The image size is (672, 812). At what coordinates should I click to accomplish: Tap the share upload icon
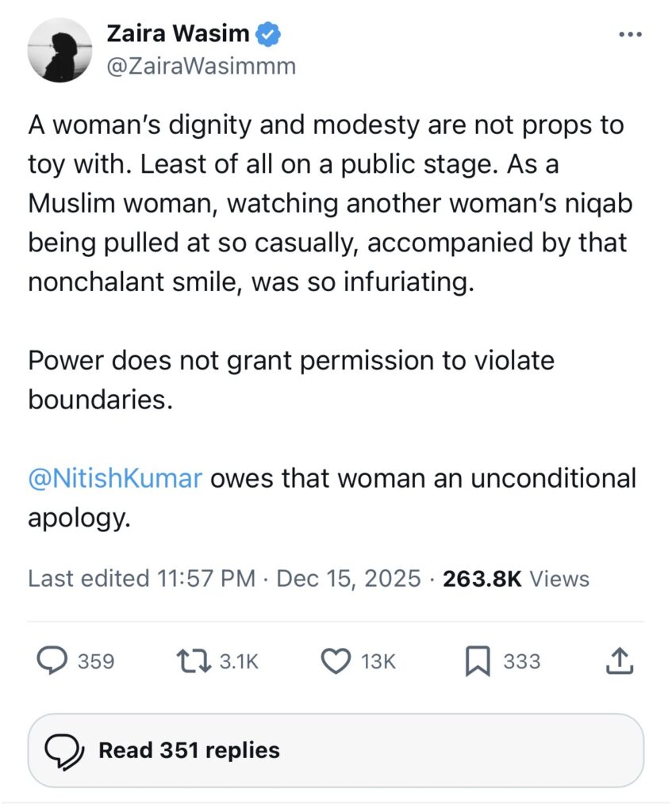(619, 661)
